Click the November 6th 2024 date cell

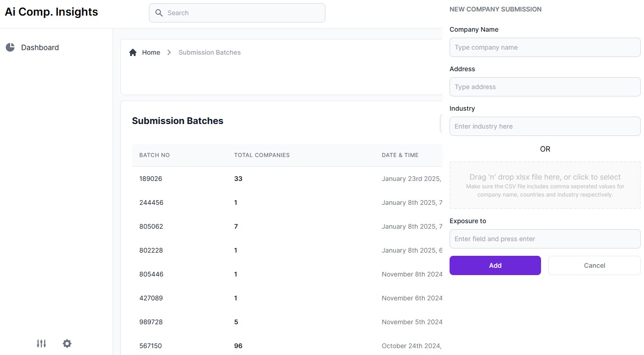click(x=412, y=298)
